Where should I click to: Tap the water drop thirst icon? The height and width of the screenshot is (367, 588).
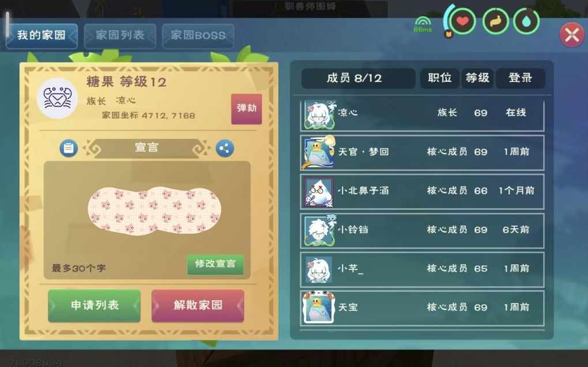click(526, 21)
